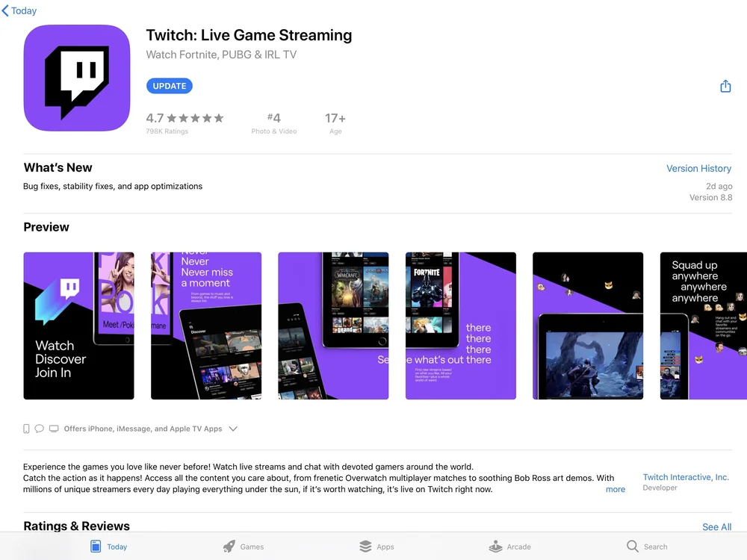
Task: Return to Today via back link
Action: pyautogui.click(x=19, y=10)
